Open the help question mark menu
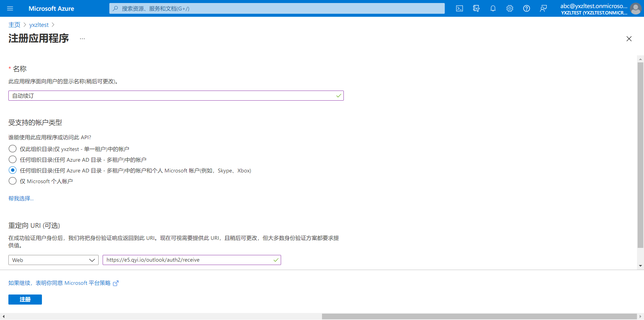The image size is (644, 320). (526, 8)
